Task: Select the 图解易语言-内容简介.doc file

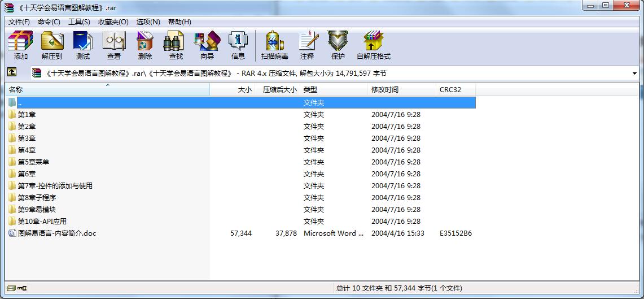Action: tap(56, 233)
